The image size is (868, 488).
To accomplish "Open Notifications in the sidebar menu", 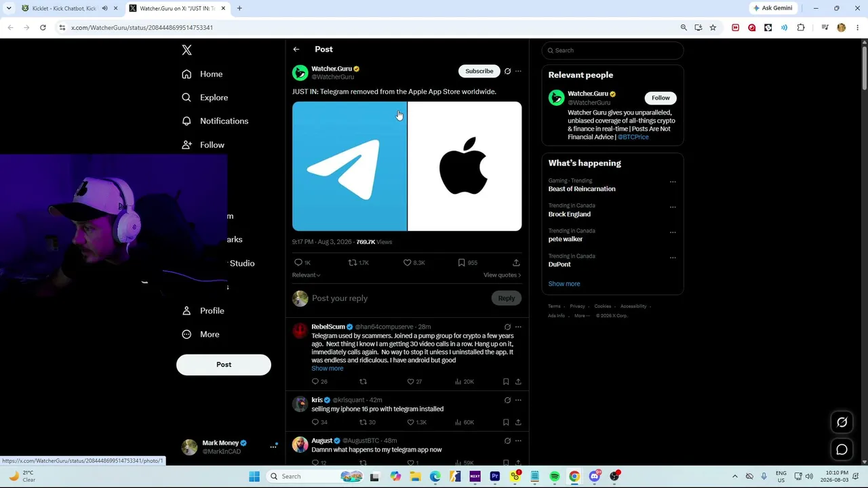I will click(224, 121).
